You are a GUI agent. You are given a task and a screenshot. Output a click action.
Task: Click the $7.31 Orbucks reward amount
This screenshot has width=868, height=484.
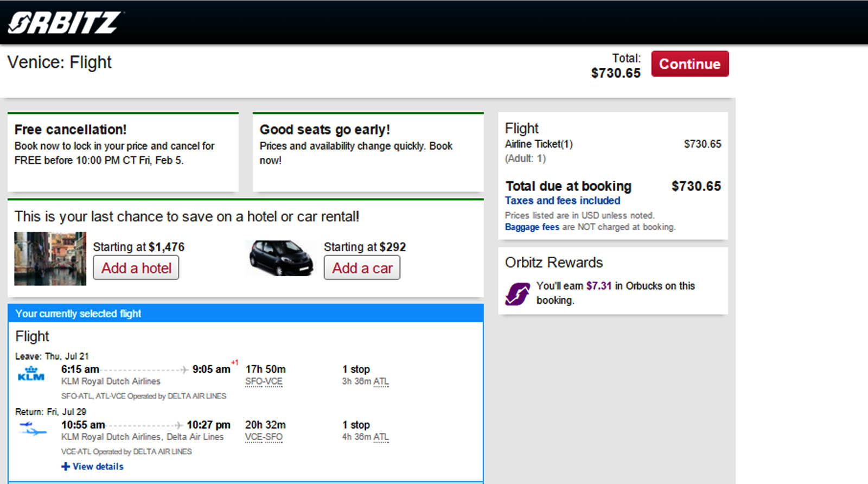(599, 285)
